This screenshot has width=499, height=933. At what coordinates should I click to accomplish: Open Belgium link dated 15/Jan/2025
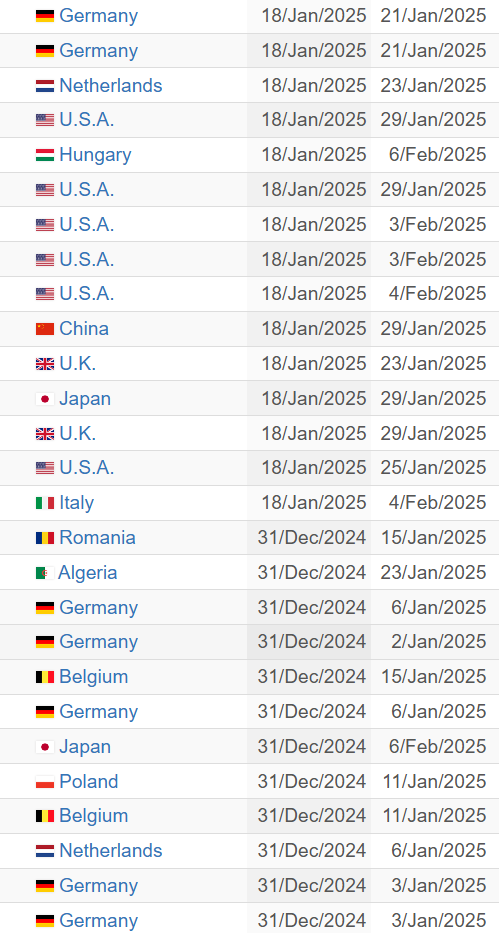click(x=93, y=677)
